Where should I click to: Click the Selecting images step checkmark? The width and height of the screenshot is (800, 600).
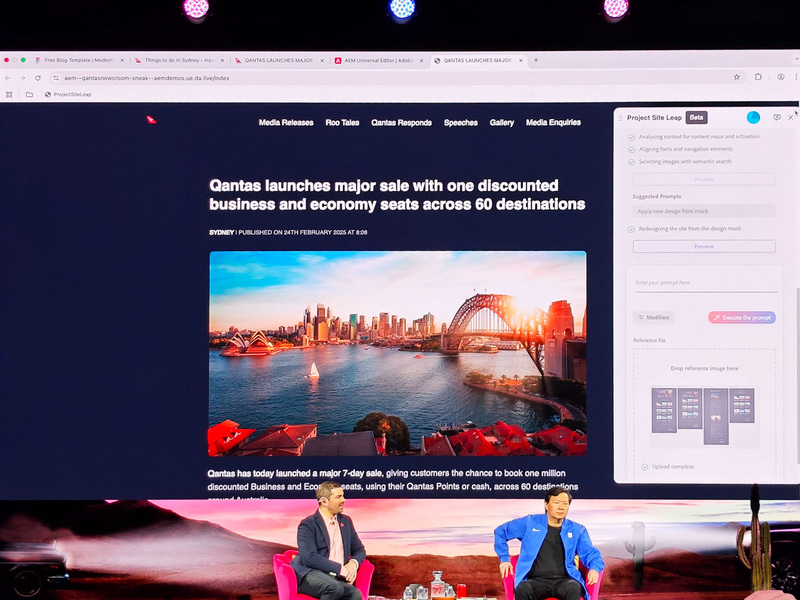pyautogui.click(x=631, y=162)
